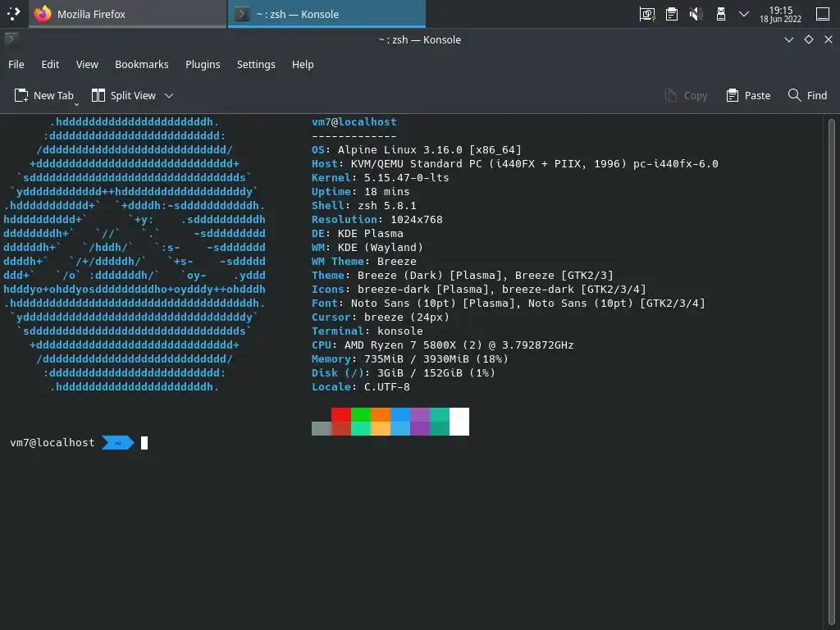Viewport: 840px width, 630px height.
Task: Open the Plugins menu
Action: (203, 64)
